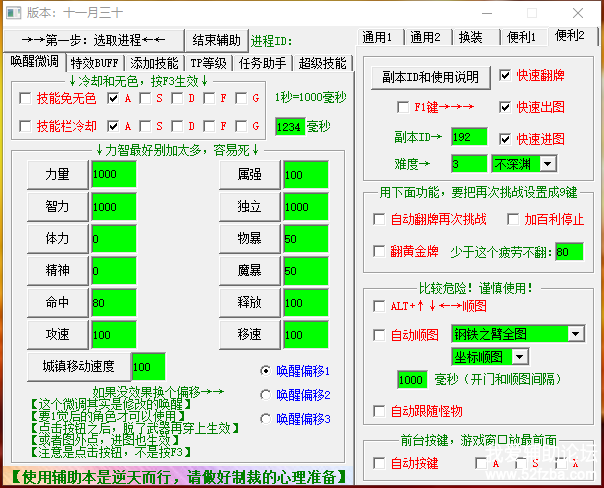This screenshot has height=488, width=604.
Task: Switch to the 添加技能 tab
Action: (x=154, y=63)
